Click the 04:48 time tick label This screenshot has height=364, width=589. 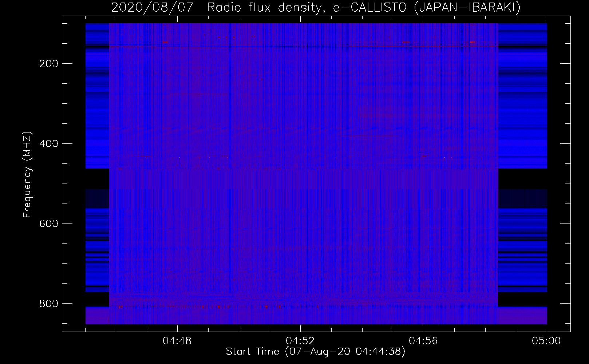click(177, 341)
